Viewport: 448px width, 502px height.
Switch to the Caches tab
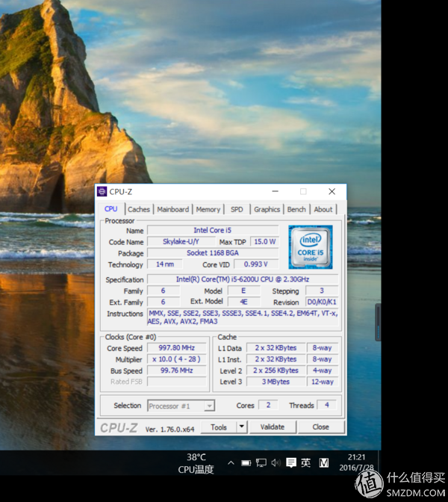139,209
